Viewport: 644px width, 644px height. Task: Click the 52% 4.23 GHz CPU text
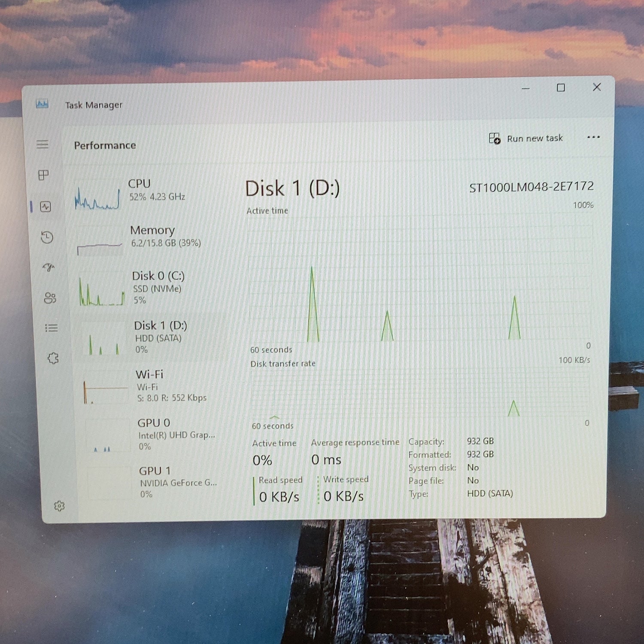157,197
